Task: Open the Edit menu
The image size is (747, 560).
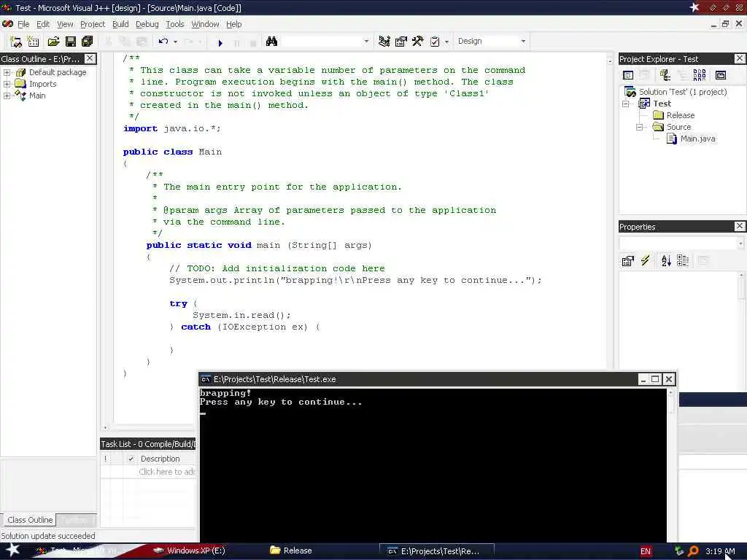Action: coord(43,24)
